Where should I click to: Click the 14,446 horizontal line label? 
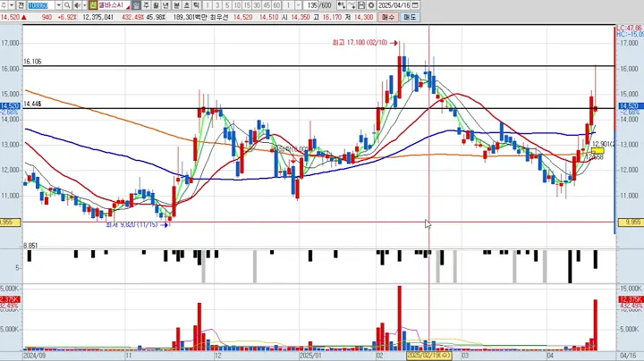[32, 105]
